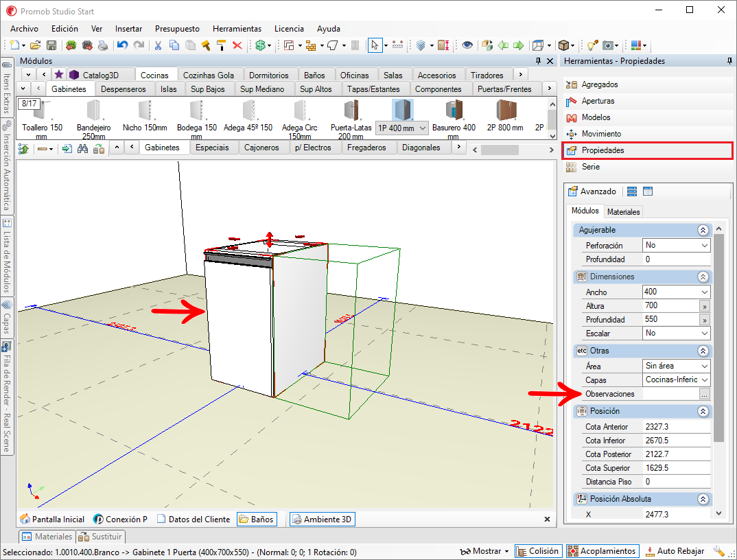
Task: Pin the Herramientas - Propiedades panel
Action: coord(729,61)
